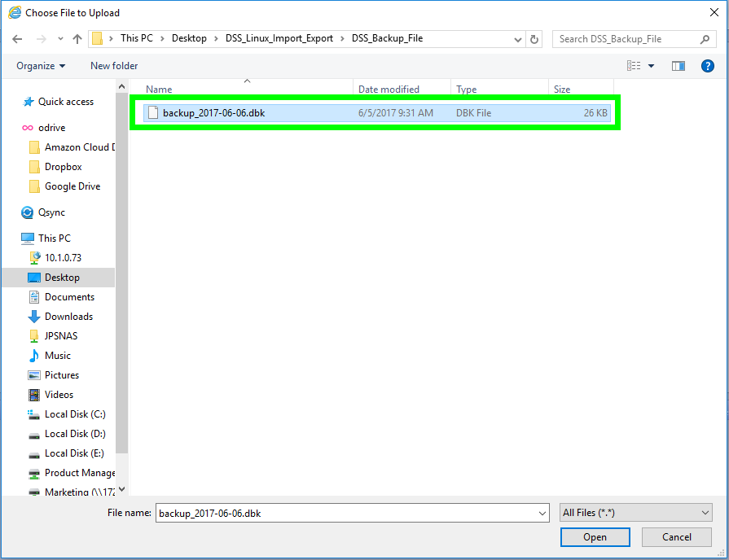Open network location 10.1.0.73
Viewport: 729px width, 560px height.
[63, 258]
